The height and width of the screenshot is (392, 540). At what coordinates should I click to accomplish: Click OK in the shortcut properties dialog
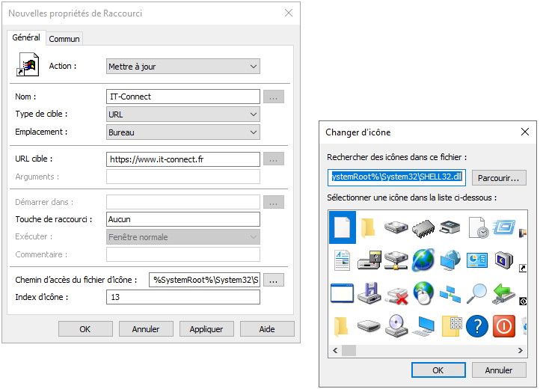(x=85, y=329)
